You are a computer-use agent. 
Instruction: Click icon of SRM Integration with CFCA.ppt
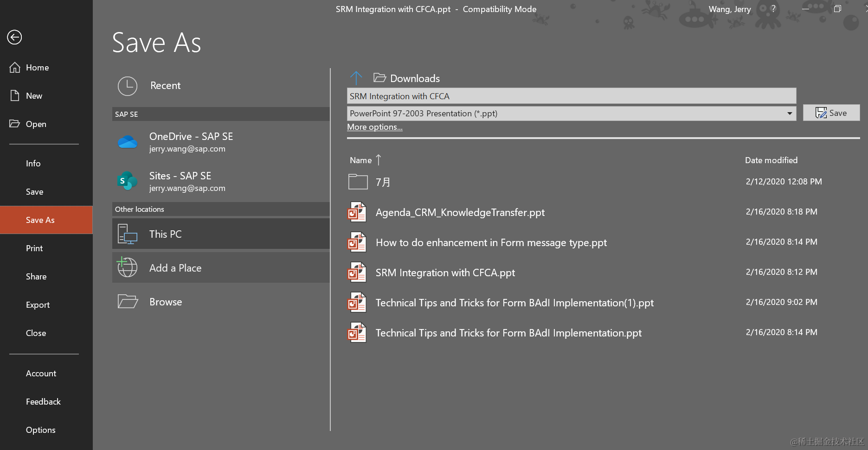point(357,272)
